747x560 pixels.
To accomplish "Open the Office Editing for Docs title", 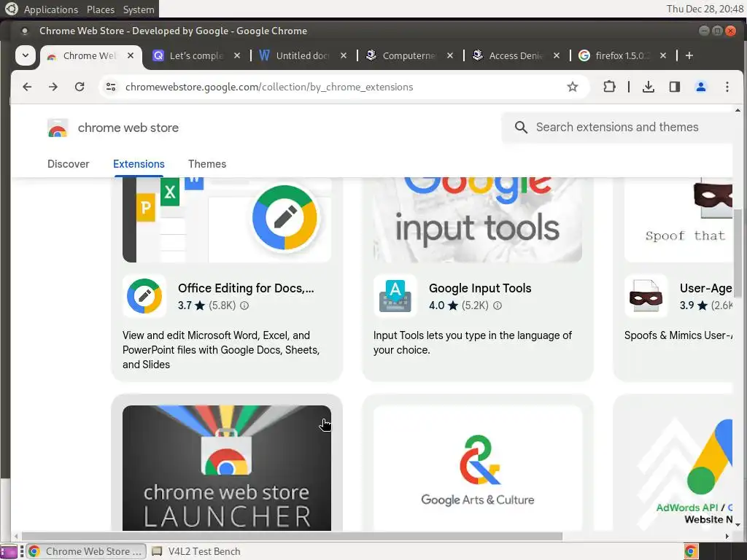I will tap(246, 288).
